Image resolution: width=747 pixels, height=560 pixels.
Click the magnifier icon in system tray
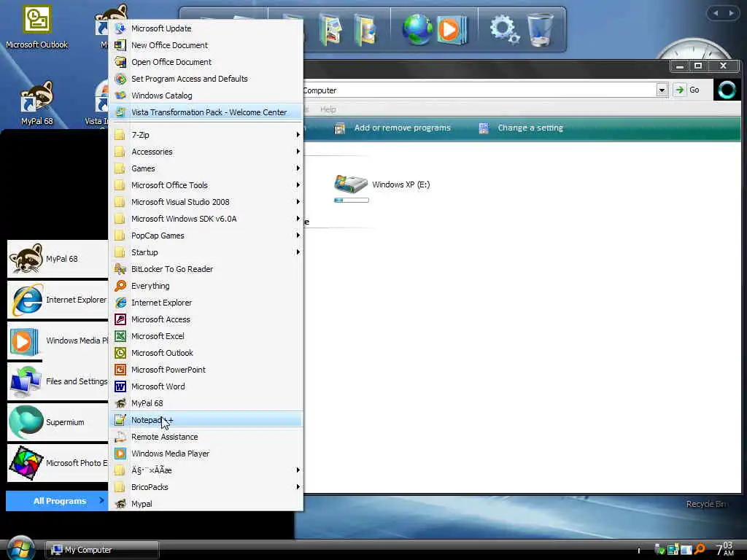click(x=700, y=549)
